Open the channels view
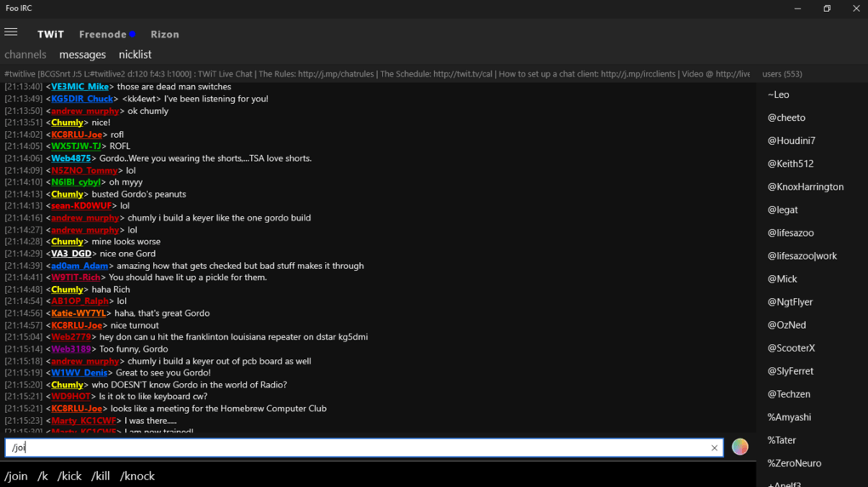Viewport: 868px width, 487px height. pyautogui.click(x=26, y=54)
